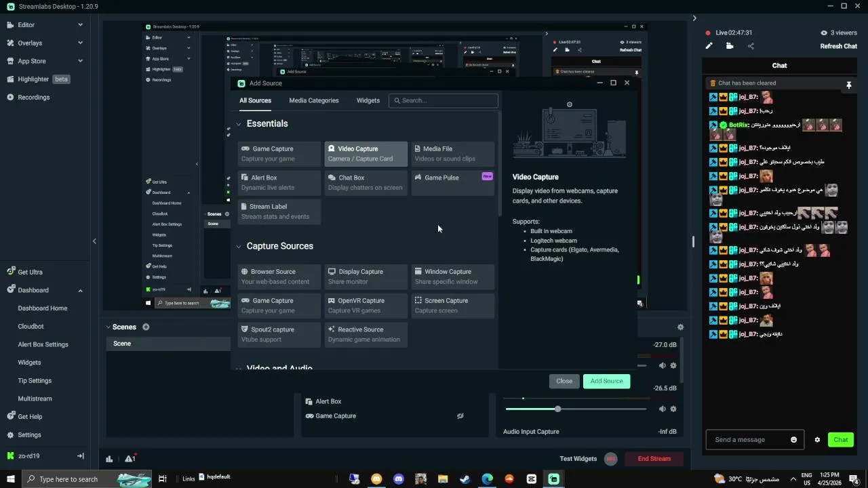This screenshot has height=488, width=868.
Task: Open the Editor section in sidebar
Action: click(x=26, y=25)
